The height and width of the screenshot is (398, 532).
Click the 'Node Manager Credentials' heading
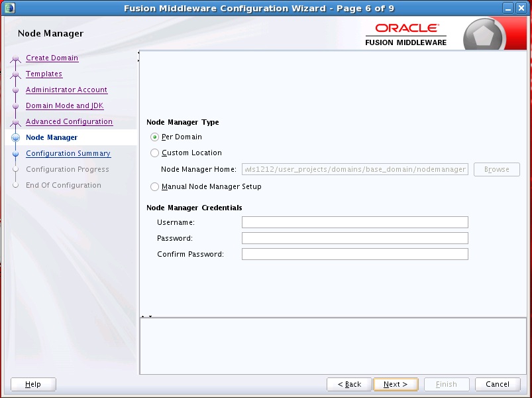coord(194,208)
